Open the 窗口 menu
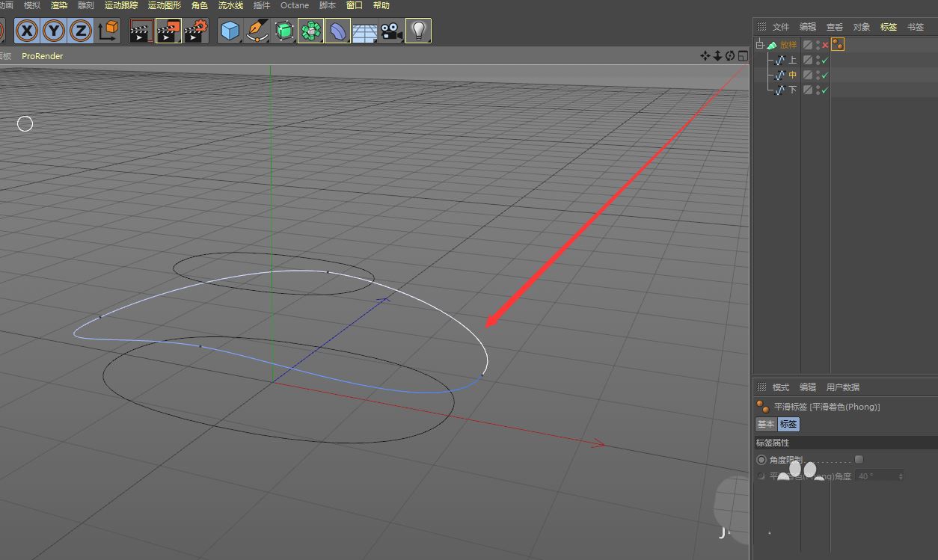 [355, 5]
